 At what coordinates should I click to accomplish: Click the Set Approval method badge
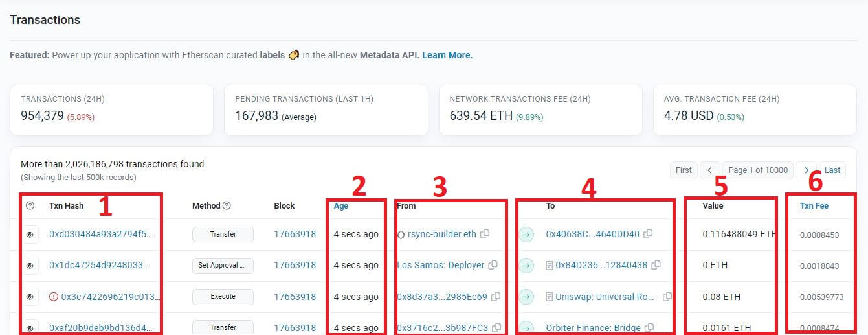223,265
